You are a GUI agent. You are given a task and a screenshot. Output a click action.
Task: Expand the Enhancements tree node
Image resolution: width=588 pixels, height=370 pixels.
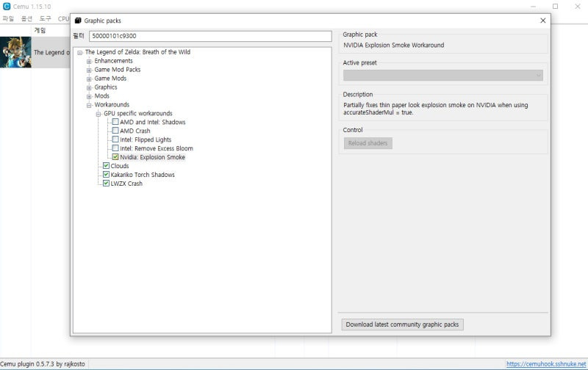pos(89,61)
